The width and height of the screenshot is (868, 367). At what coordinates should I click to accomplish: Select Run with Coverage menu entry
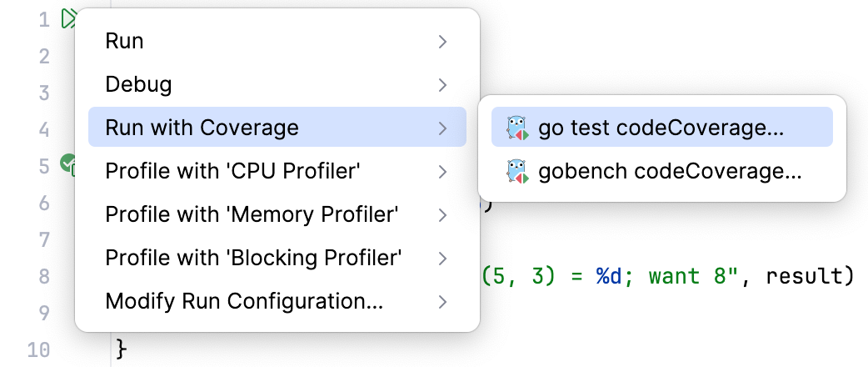[x=202, y=128]
